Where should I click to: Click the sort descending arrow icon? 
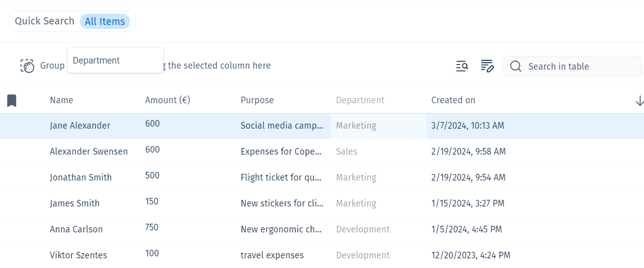pyautogui.click(x=639, y=101)
